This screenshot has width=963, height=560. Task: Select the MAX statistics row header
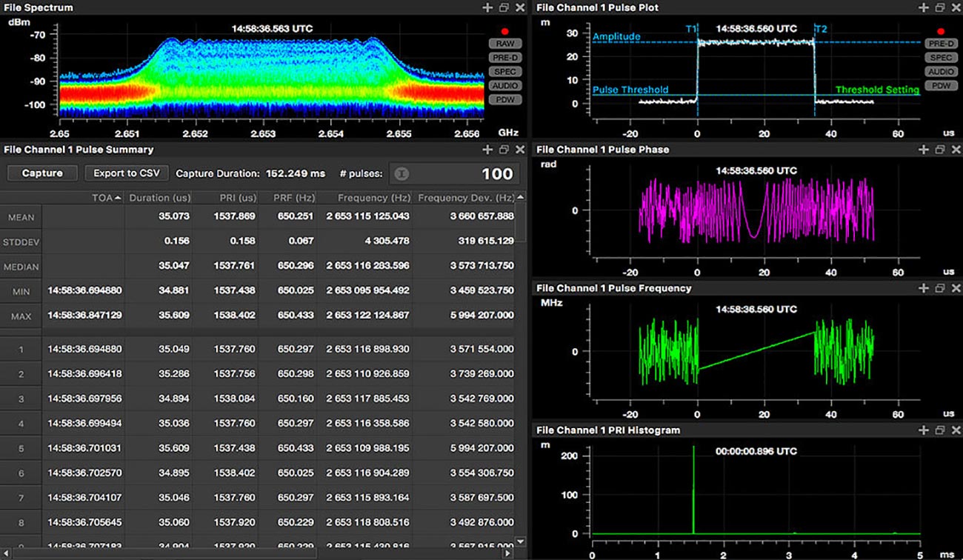[21, 316]
